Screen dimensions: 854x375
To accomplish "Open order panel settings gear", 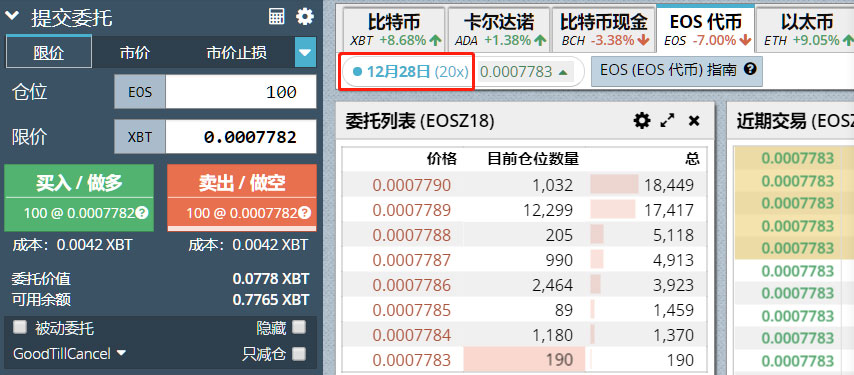I will 305,17.
